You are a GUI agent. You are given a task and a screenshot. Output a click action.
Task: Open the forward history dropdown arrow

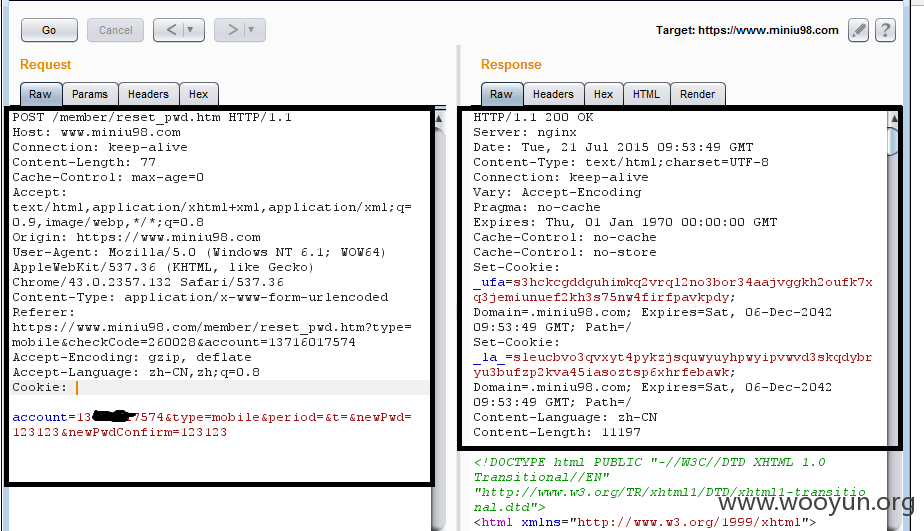252,30
